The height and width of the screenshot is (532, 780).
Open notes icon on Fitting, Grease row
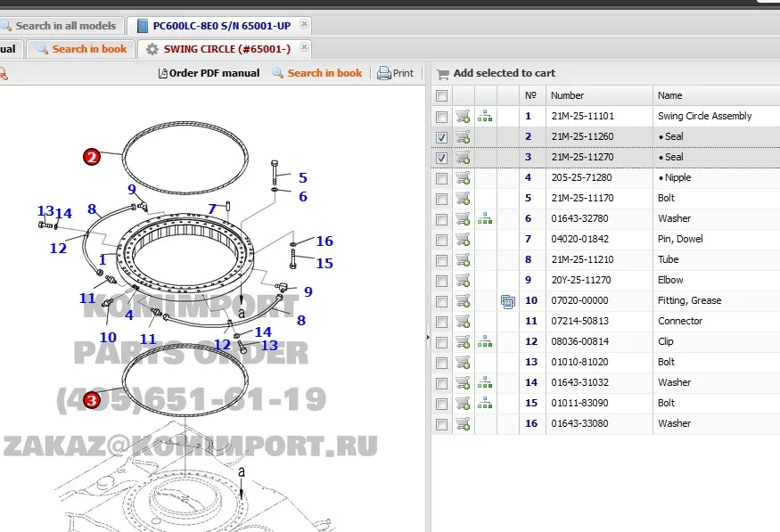pos(508,301)
